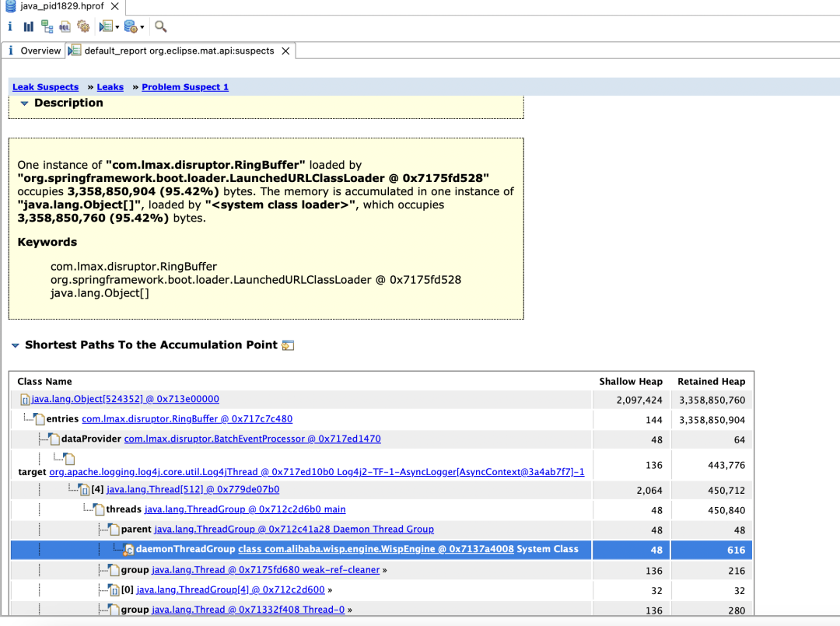Open the Dominator Tree toolbar icon
840x626 pixels.
click(47, 26)
